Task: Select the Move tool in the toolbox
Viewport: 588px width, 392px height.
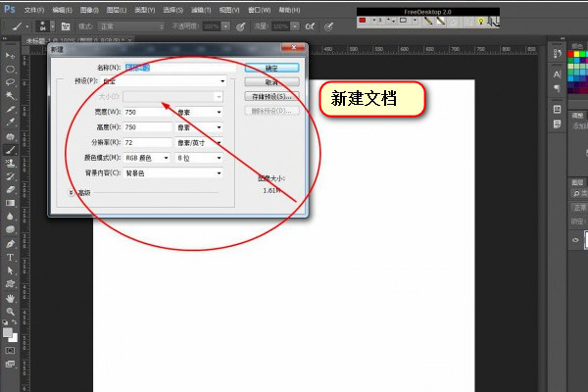Action: (x=10, y=56)
